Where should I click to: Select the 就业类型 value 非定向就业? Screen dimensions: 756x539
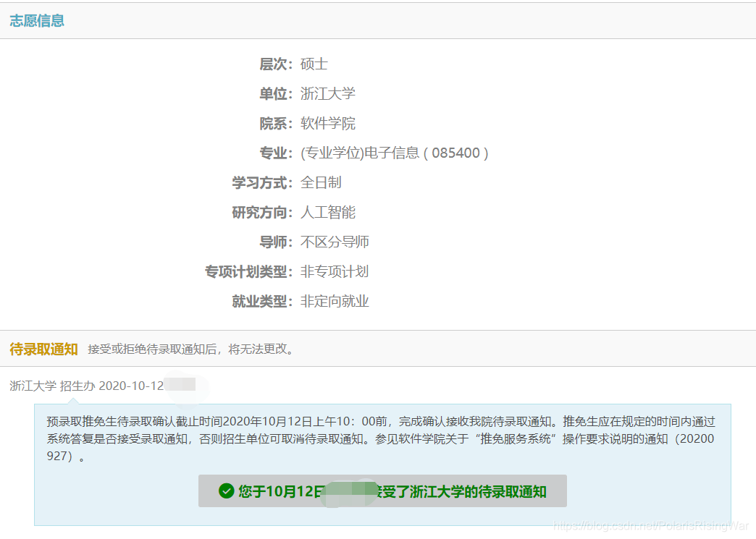(x=335, y=302)
